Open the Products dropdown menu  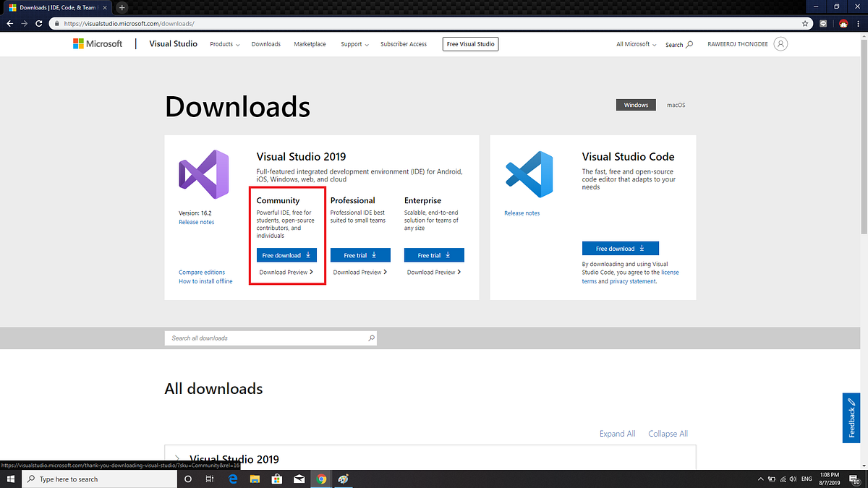click(x=225, y=44)
